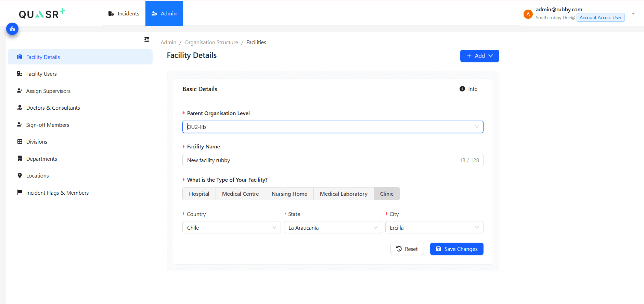Click the Assign Supervisors person icon
644x304 pixels.
[20, 91]
